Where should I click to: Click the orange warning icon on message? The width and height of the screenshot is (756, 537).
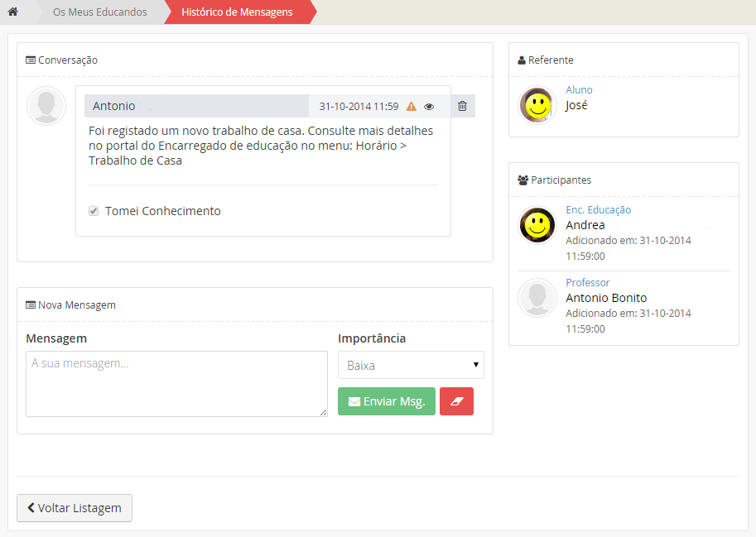(x=412, y=107)
